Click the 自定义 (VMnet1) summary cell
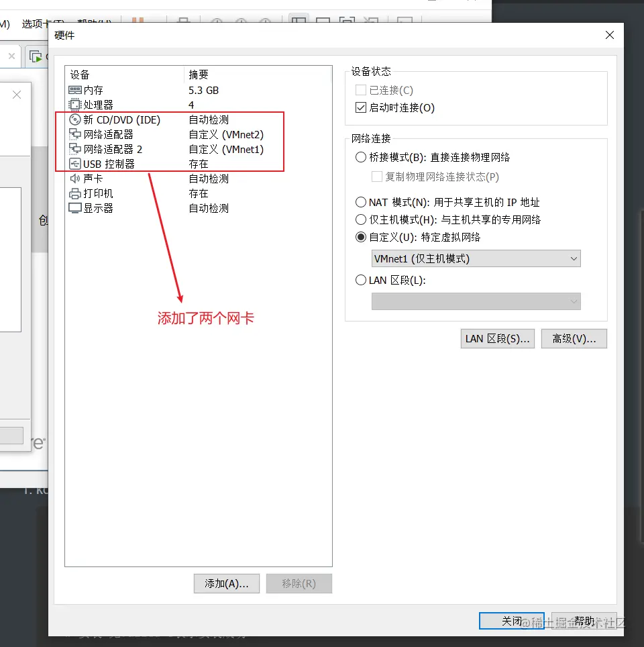 pyautogui.click(x=226, y=150)
